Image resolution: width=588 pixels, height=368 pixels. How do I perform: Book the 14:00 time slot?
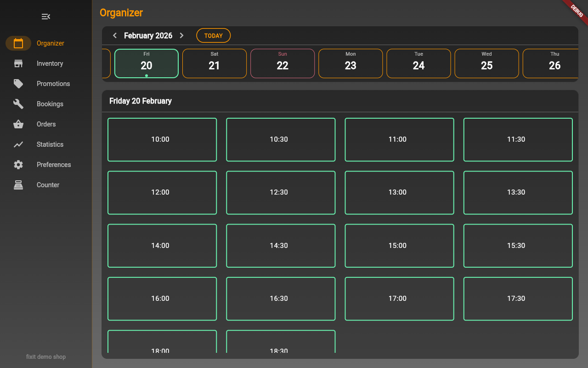tap(162, 246)
